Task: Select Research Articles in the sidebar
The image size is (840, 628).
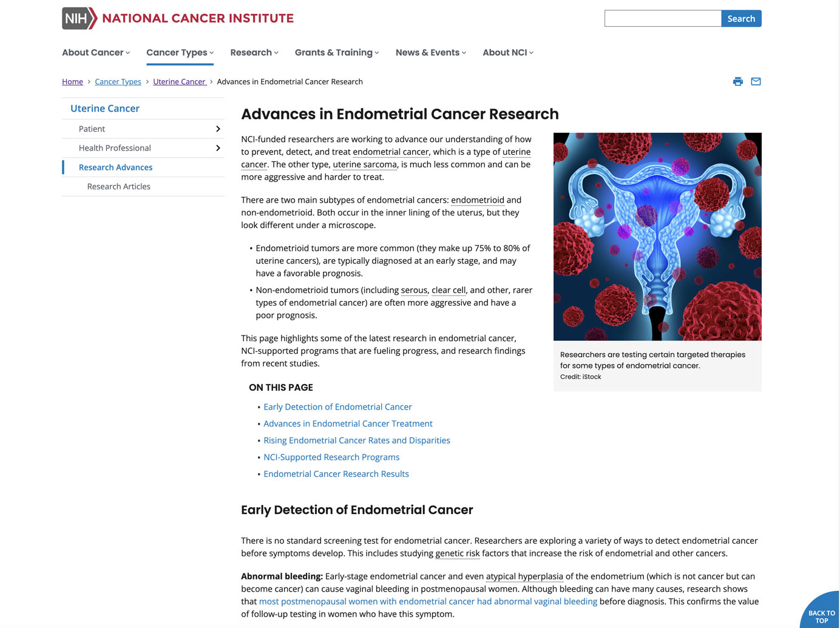Action: 118,186
